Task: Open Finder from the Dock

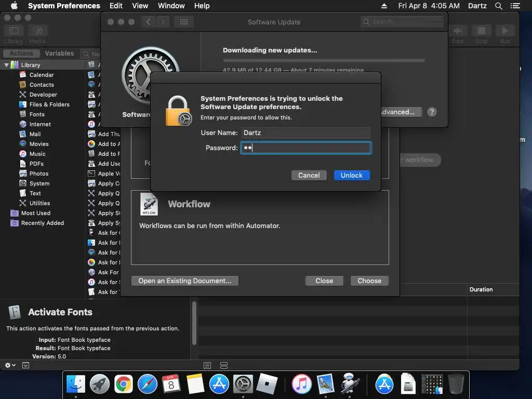Action: (76, 384)
